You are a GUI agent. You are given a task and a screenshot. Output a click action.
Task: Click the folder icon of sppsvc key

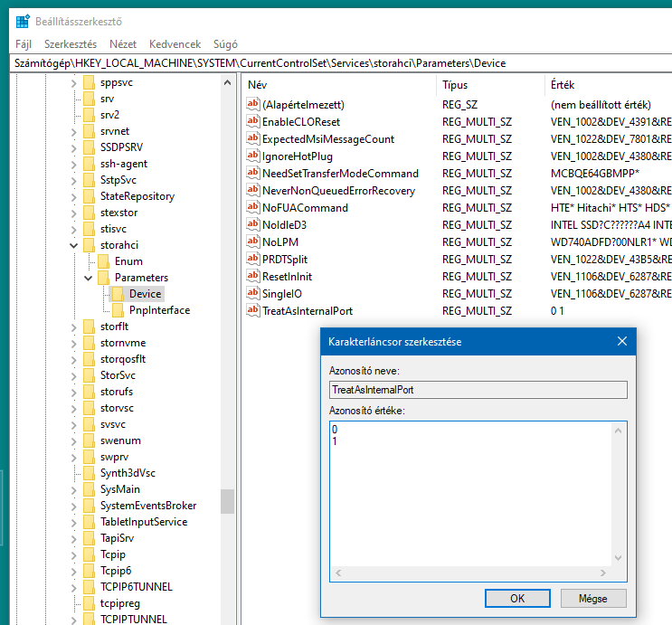coord(90,82)
